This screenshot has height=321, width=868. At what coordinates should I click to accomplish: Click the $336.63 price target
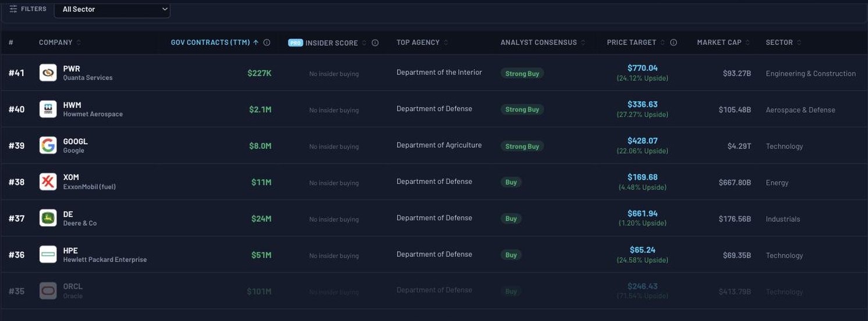point(643,105)
